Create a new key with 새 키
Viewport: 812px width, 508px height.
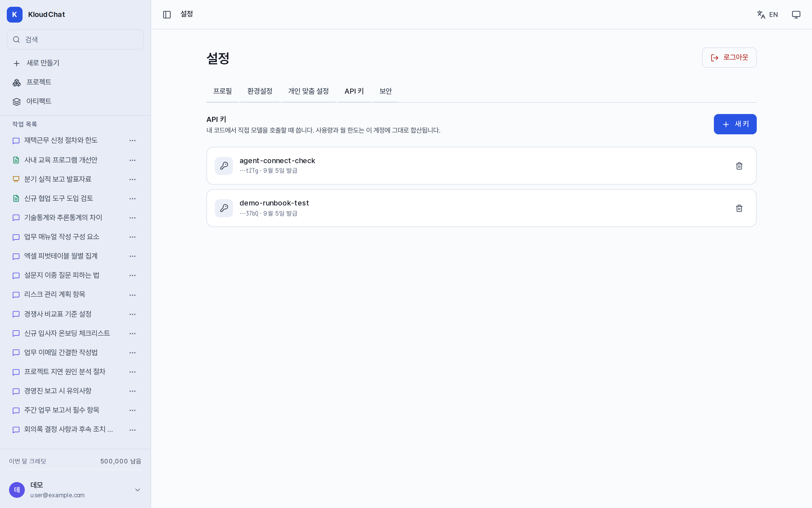pyautogui.click(x=735, y=124)
